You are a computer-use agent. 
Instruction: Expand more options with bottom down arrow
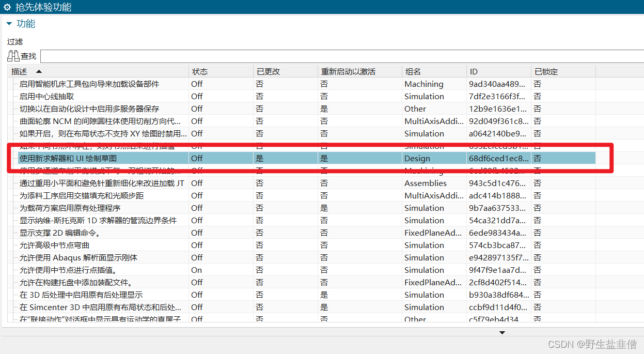502,332
